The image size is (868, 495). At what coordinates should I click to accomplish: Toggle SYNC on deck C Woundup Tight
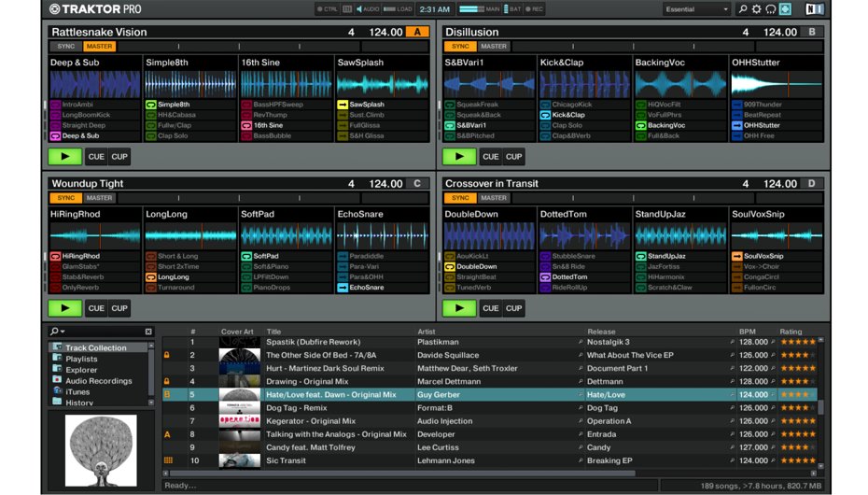[66, 198]
